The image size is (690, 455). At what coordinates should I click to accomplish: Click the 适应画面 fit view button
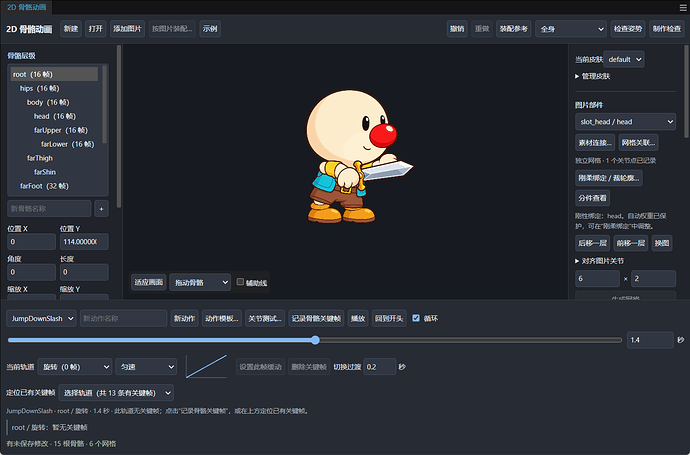click(148, 282)
